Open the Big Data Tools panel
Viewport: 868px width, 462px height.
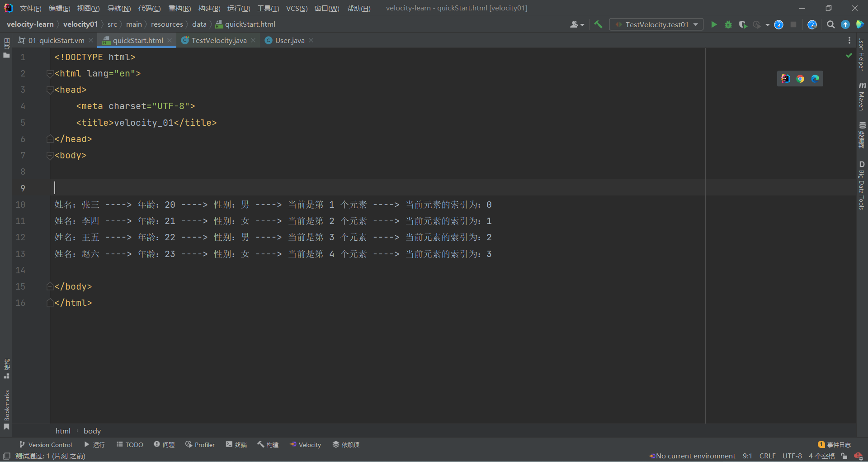[x=862, y=185]
